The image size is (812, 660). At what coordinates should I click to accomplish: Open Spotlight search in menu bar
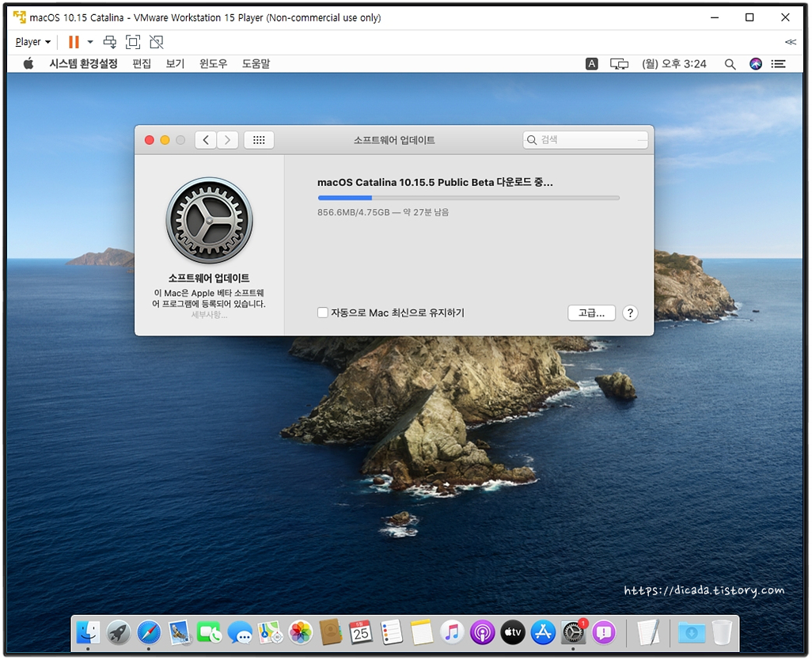[x=730, y=64]
